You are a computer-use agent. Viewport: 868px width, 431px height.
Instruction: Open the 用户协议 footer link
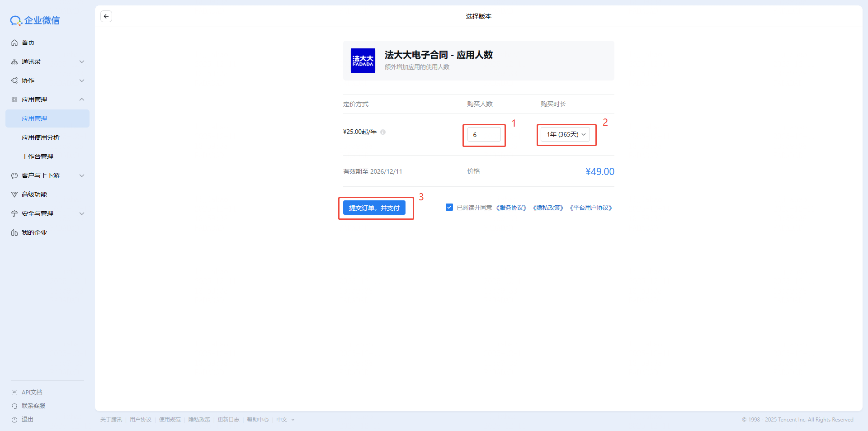point(141,420)
